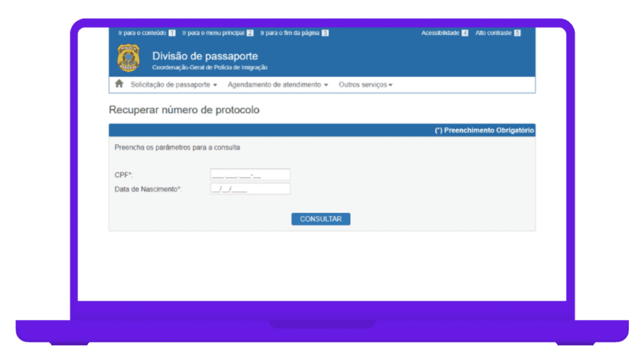Screen dimensions: 644x362
Task: Click the number 5 shortcut badge
Action: click(517, 33)
